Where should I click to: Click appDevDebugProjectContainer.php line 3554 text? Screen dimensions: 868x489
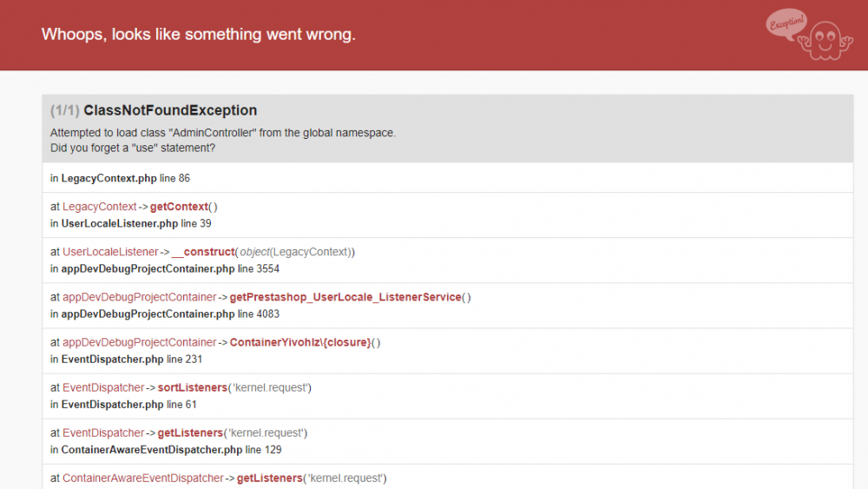[165, 268]
